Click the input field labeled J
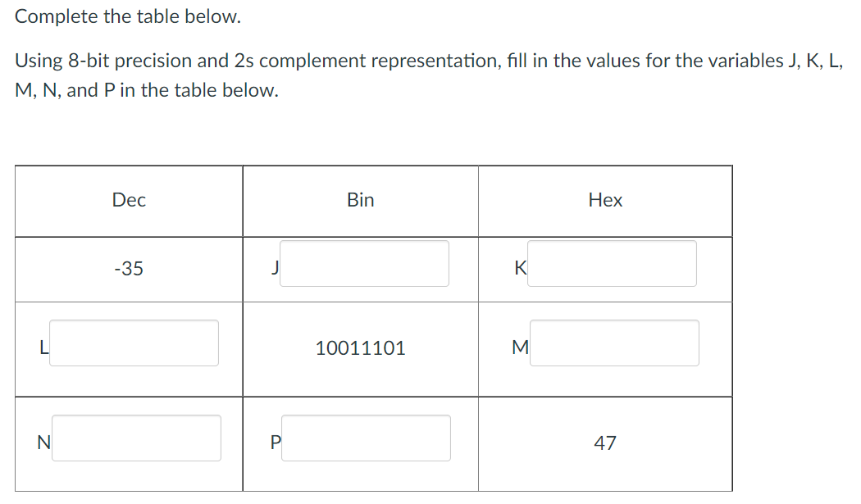Screen dimensions: 861x504 pyautogui.click(x=365, y=263)
